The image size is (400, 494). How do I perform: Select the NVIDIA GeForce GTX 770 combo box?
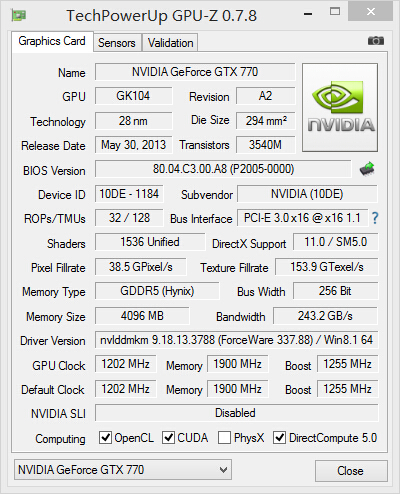[x=123, y=470]
